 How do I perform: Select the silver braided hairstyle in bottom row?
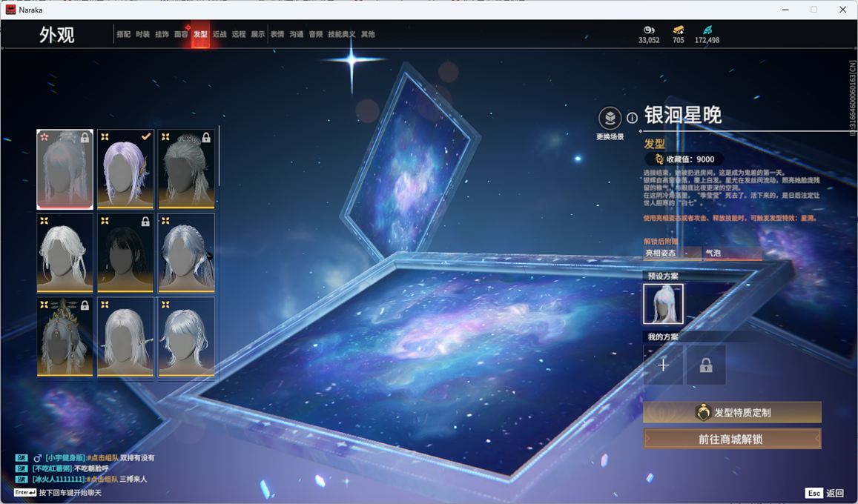click(x=186, y=336)
